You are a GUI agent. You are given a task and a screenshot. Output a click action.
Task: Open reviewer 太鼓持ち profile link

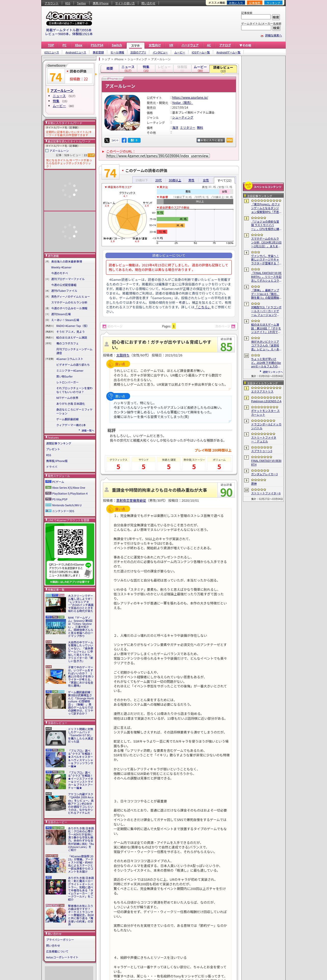point(122,355)
